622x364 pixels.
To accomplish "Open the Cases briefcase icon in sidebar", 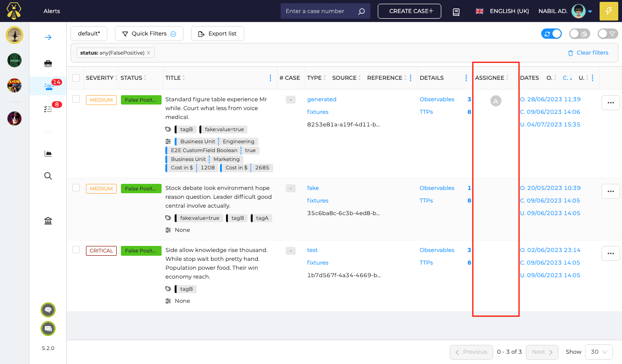I will [48, 63].
